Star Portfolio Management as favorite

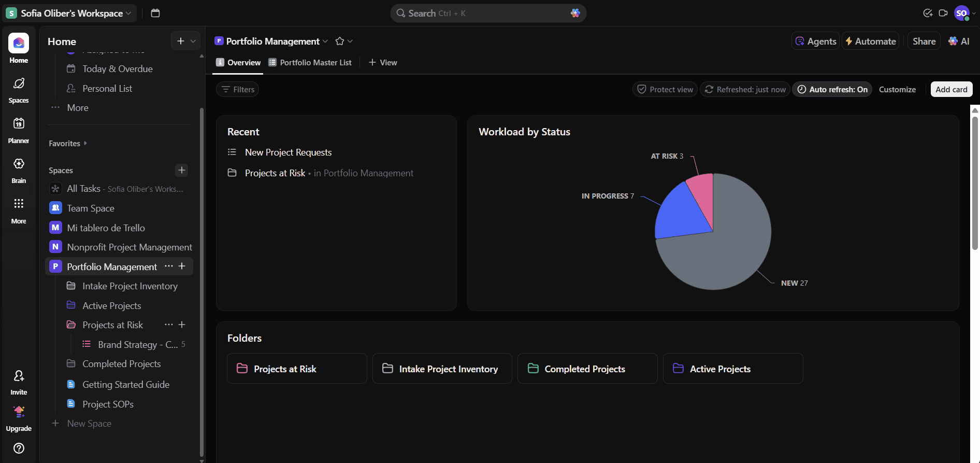click(340, 41)
